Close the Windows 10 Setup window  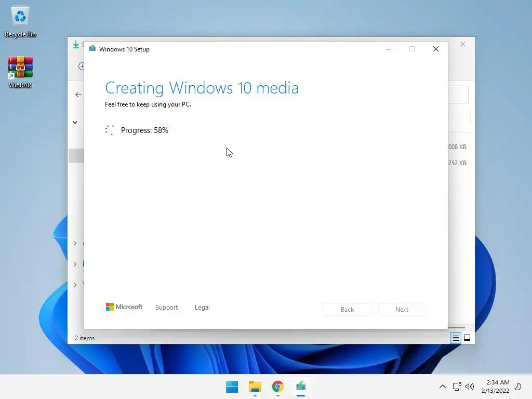(x=436, y=49)
